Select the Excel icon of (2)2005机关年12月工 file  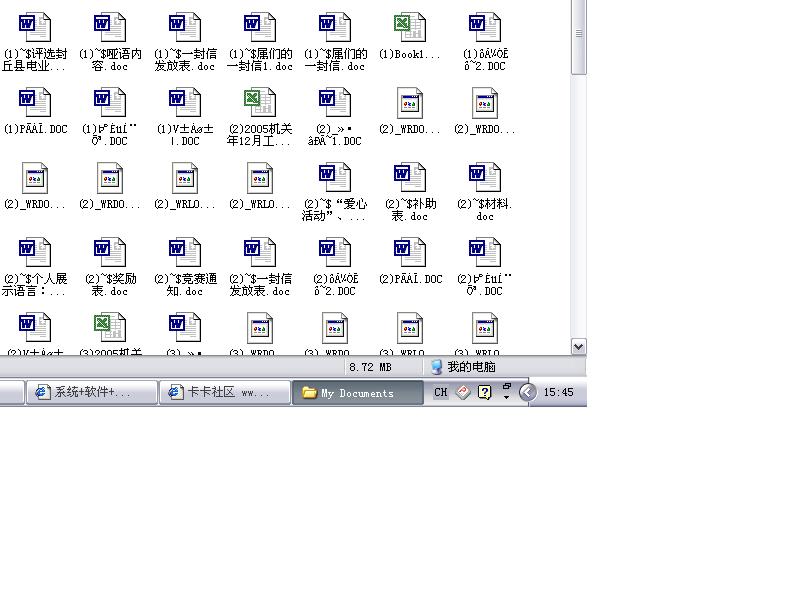[260, 103]
